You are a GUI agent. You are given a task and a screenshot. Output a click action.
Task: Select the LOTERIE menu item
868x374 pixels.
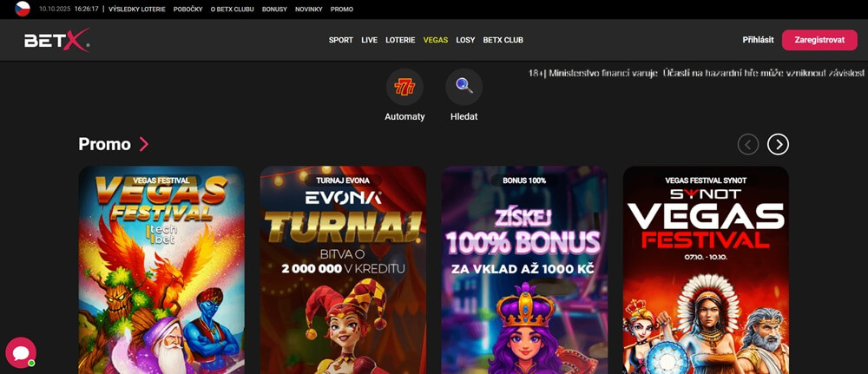(x=400, y=40)
